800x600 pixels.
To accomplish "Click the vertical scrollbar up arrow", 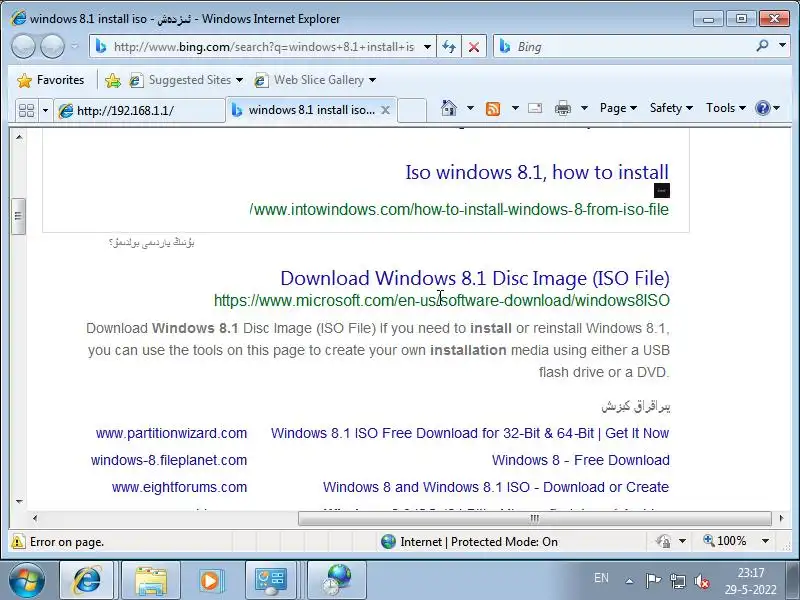I will [x=19, y=137].
